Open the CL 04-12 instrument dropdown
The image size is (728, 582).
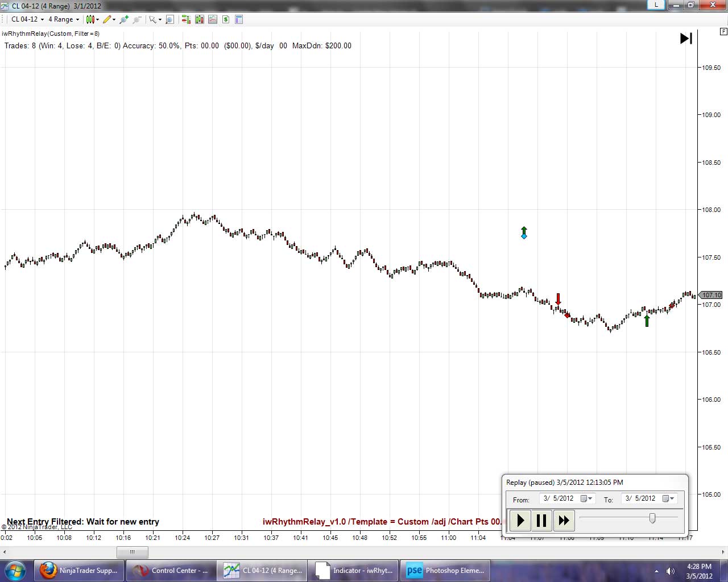[x=27, y=19]
